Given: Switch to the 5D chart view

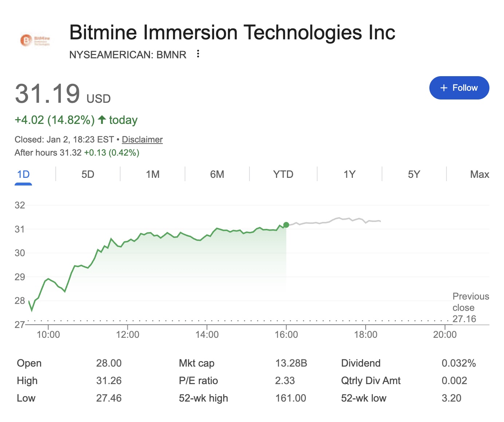Looking at the screenshot, I should click(87, 174).
